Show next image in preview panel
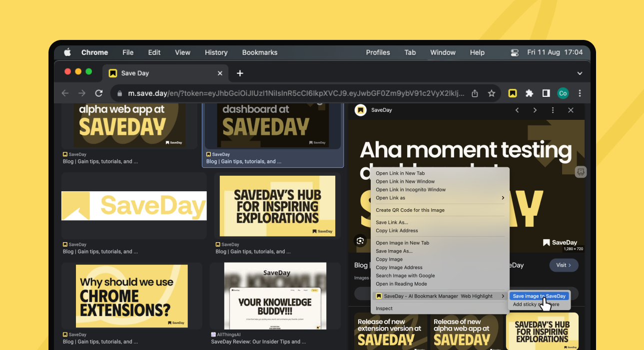Viewport: 644px width, 350px height. click(535, 110)
